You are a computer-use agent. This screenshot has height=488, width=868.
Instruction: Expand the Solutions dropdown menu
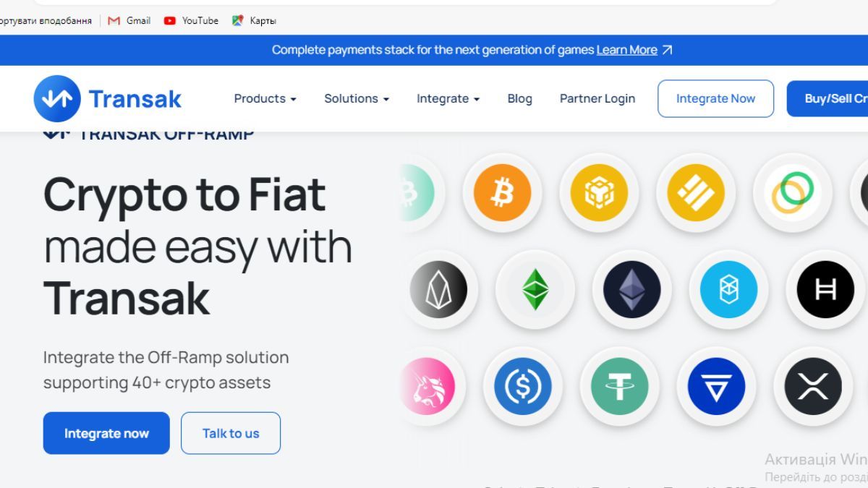point(357,98)
